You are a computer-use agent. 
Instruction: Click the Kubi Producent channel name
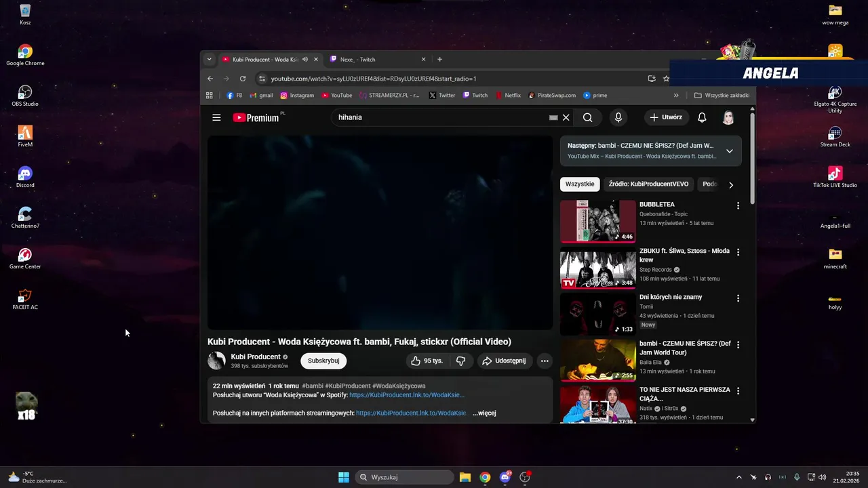tap(256, 357)
